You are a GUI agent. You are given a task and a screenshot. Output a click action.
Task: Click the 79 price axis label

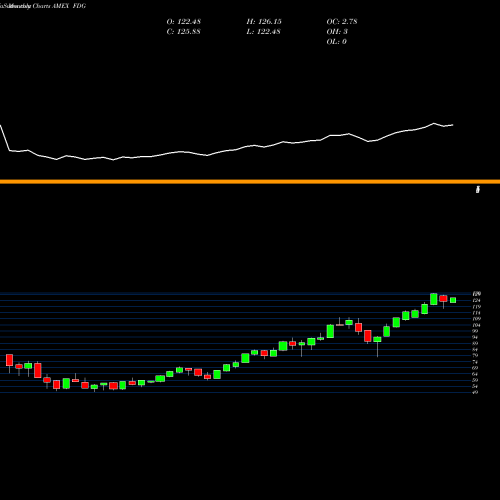[476, 355]
